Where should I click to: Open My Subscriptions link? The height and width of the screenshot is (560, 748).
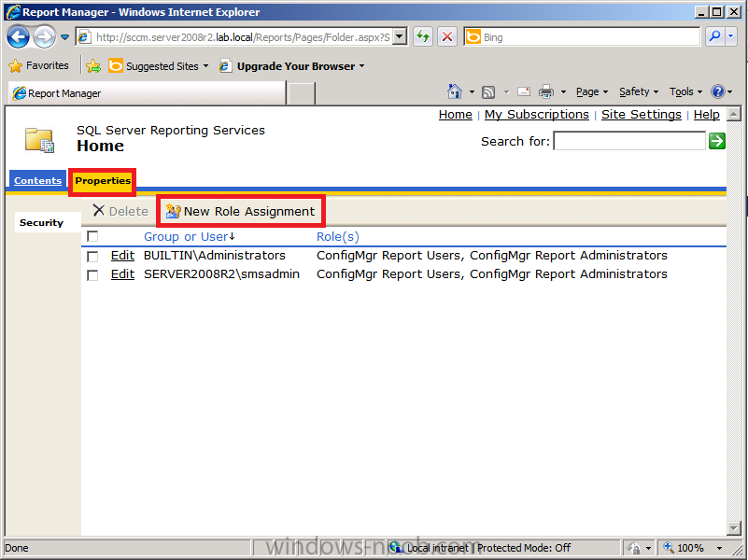point(537,115)
